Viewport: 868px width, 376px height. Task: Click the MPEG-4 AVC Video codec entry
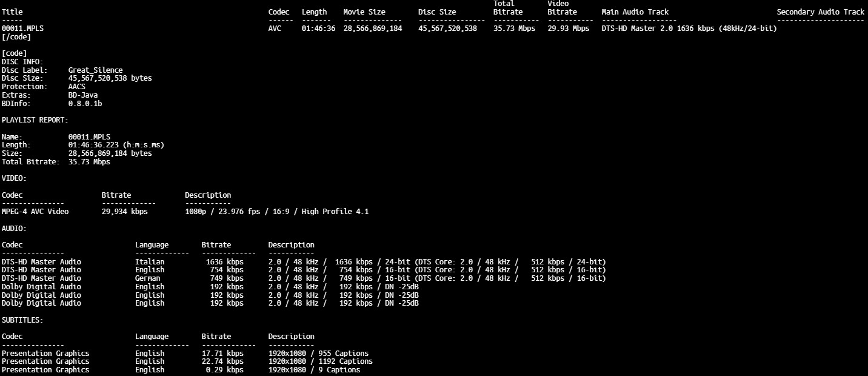(35, 212)
